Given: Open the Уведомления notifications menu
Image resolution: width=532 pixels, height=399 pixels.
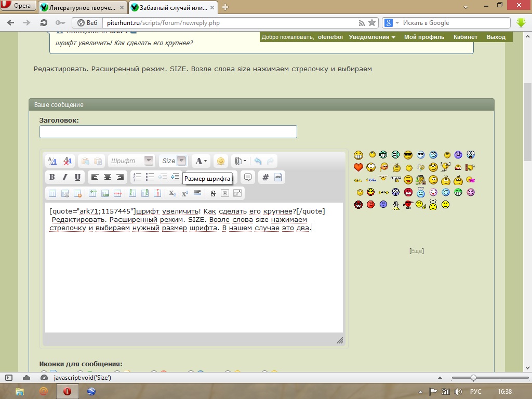Looking at the screenshot, I should 372,37.
